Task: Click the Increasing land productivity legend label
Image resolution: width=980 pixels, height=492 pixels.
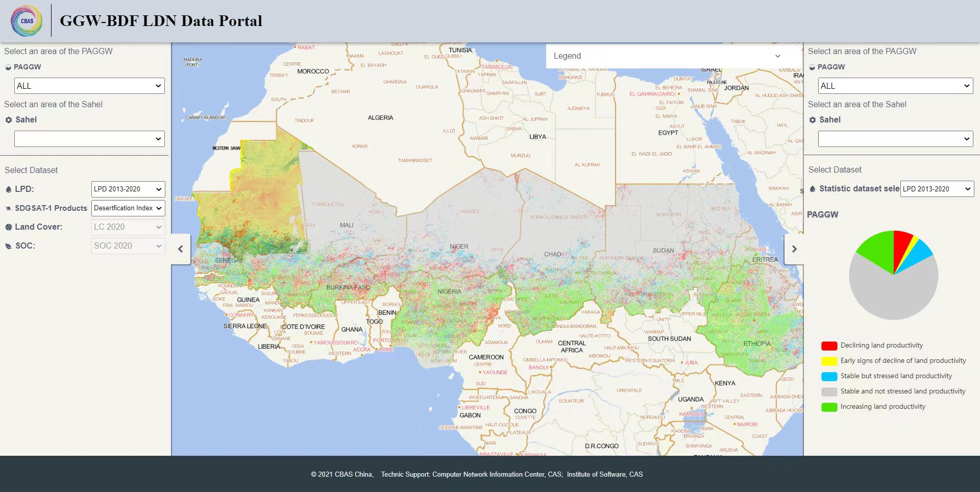Action: tap(883, 407)
